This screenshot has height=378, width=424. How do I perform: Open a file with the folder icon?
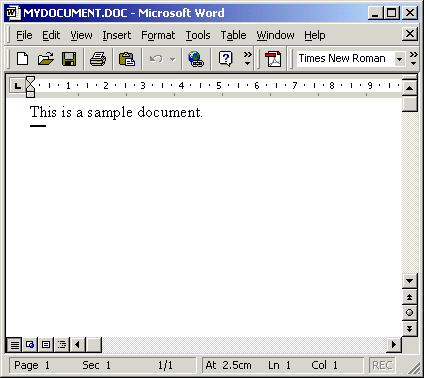click(x=46, y=59)
